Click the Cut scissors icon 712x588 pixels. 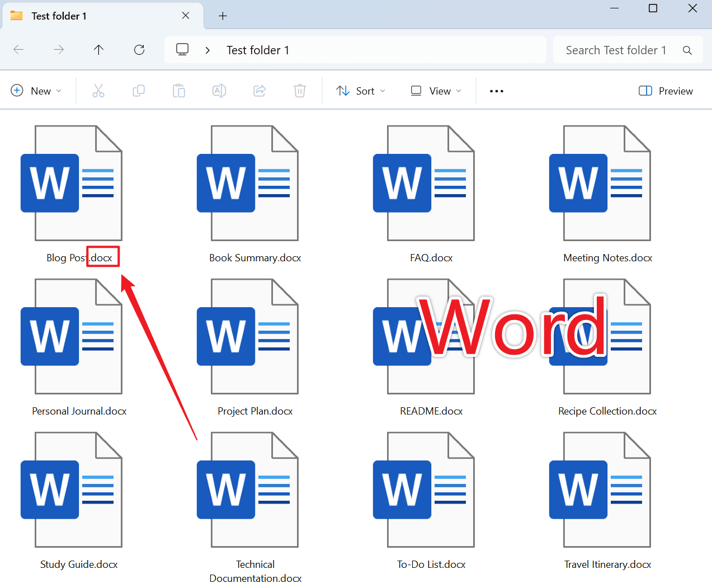click(x=98, y=91)
